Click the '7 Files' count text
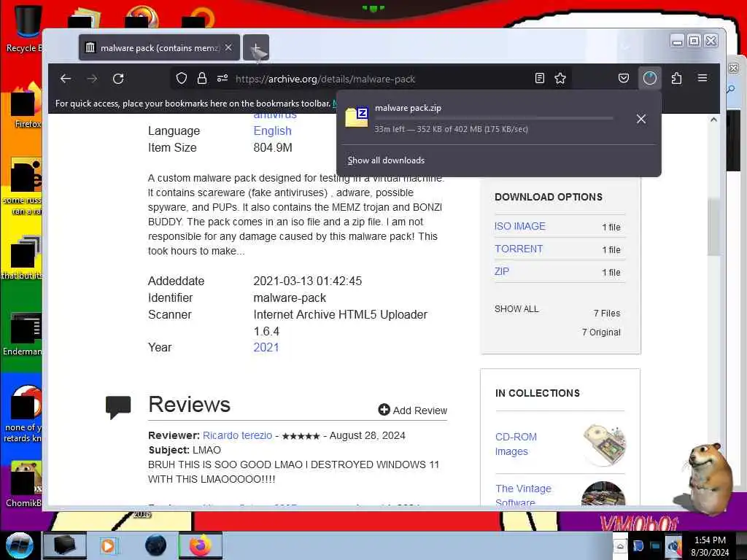 tap(606, 313)
